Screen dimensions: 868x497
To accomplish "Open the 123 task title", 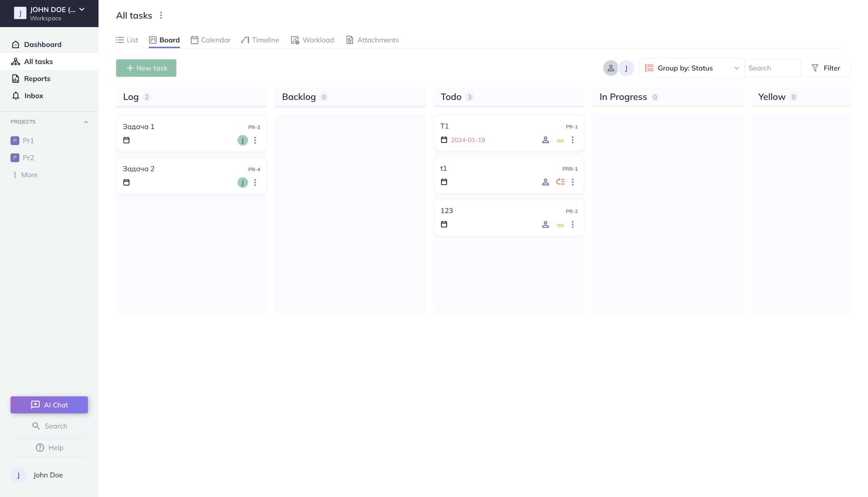I will coord(447,211).
